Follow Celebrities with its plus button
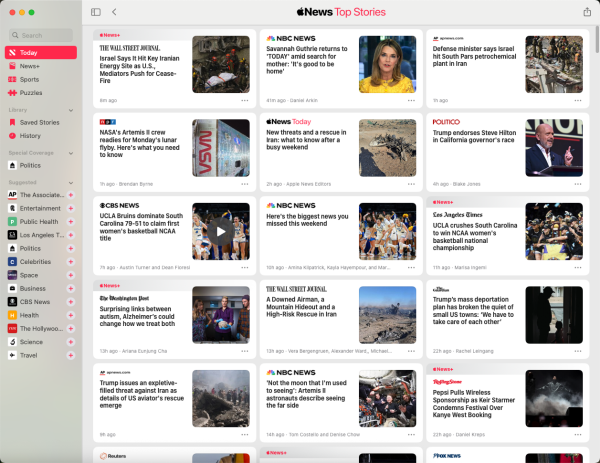 71,262
